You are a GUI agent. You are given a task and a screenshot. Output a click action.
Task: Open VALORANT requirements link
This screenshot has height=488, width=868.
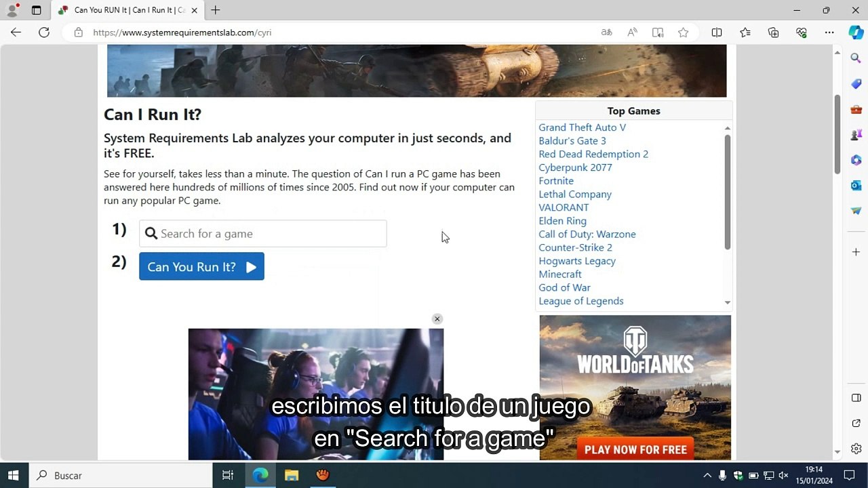pos(564,207)
